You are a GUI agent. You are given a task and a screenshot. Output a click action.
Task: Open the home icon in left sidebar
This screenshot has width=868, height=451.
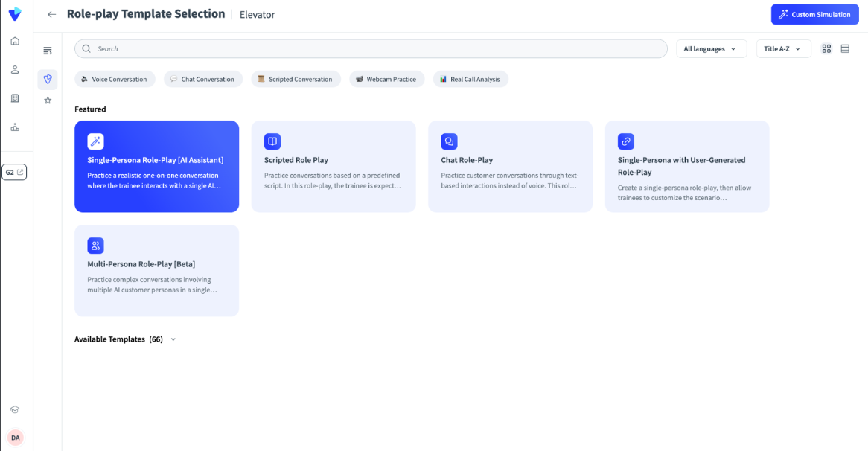tap(15, 41)
